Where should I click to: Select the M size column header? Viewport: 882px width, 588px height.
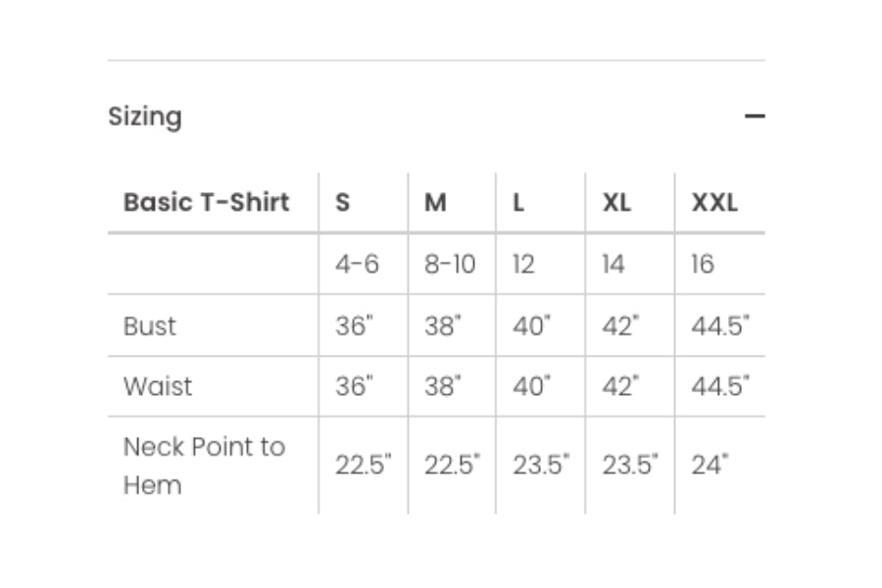(436, 203)
